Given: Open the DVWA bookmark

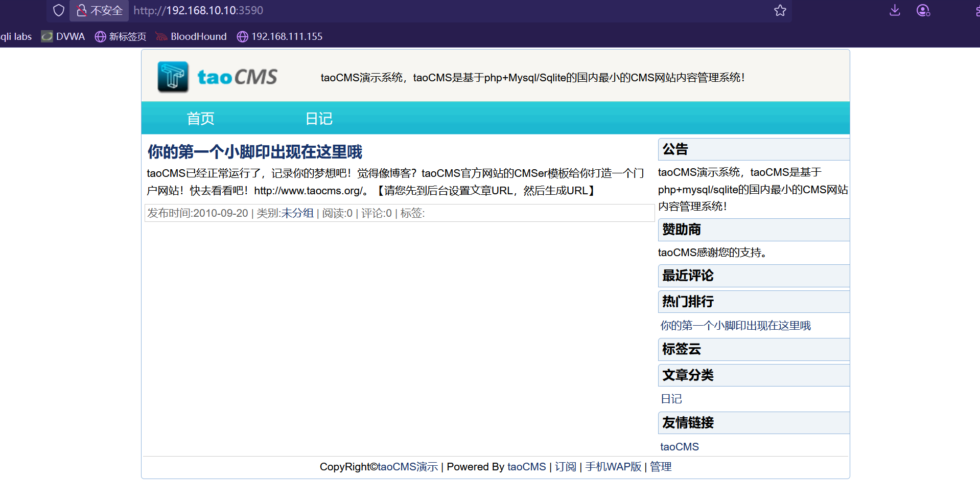Looking at the screenshot, I should point(63,36).
